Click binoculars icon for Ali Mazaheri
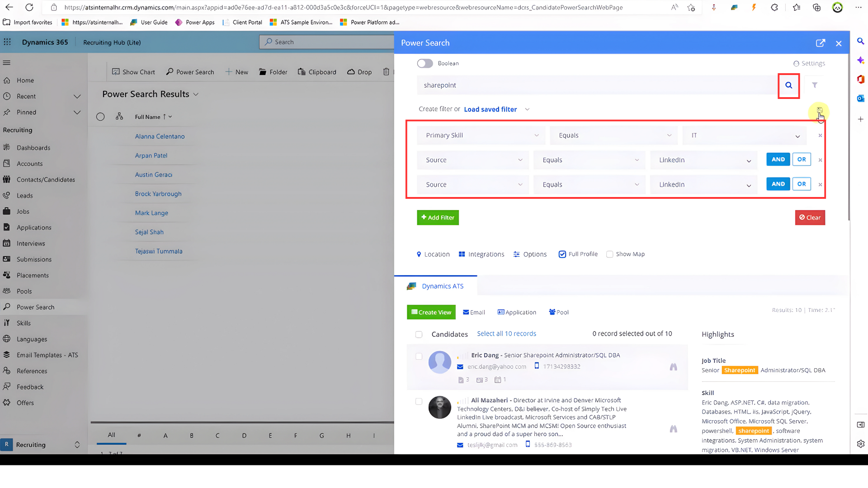The width and height of the screenshot is (868, 488). (673, 429)
